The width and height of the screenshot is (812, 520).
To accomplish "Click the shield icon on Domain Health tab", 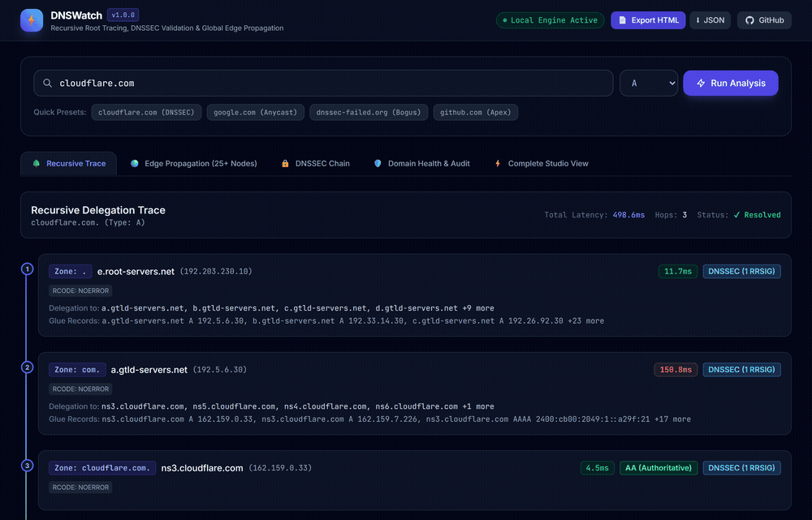I will (x=378, y=164).
